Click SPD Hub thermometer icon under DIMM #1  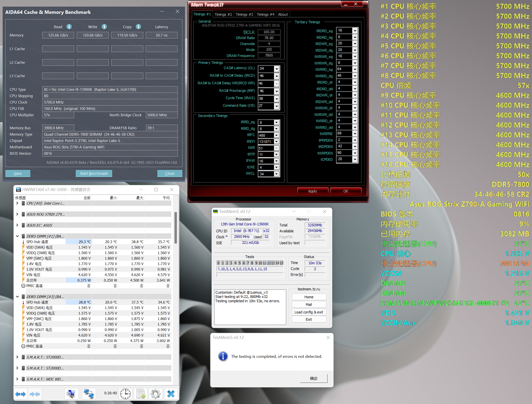[23, 242]
